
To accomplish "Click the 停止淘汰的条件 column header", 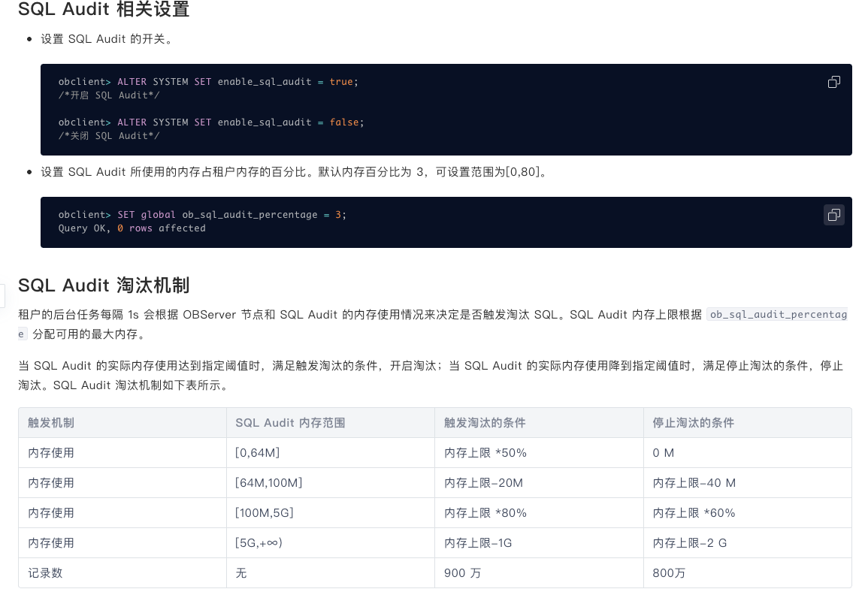I will [693, 422].
